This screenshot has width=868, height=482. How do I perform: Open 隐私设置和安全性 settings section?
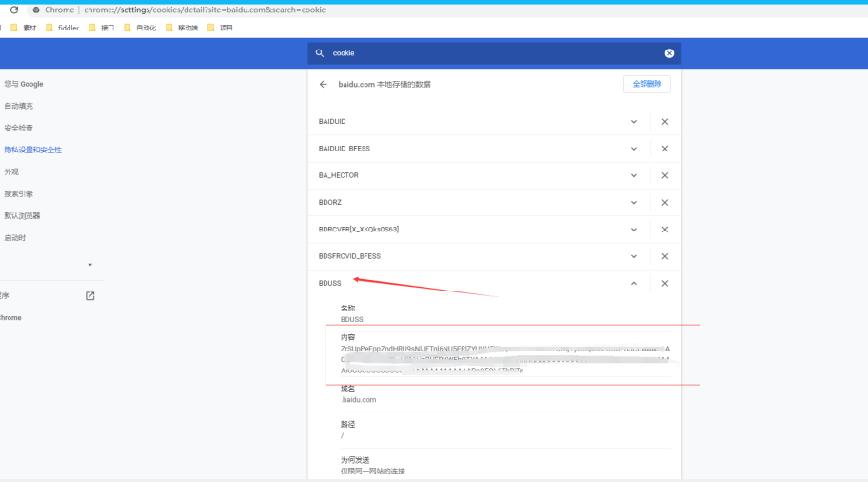tap(32, 151)
